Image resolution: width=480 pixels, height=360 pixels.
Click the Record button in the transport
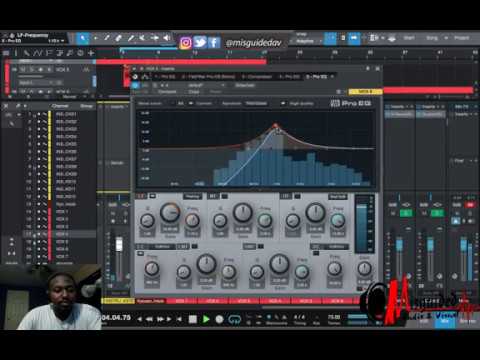[x=219, y=319]
